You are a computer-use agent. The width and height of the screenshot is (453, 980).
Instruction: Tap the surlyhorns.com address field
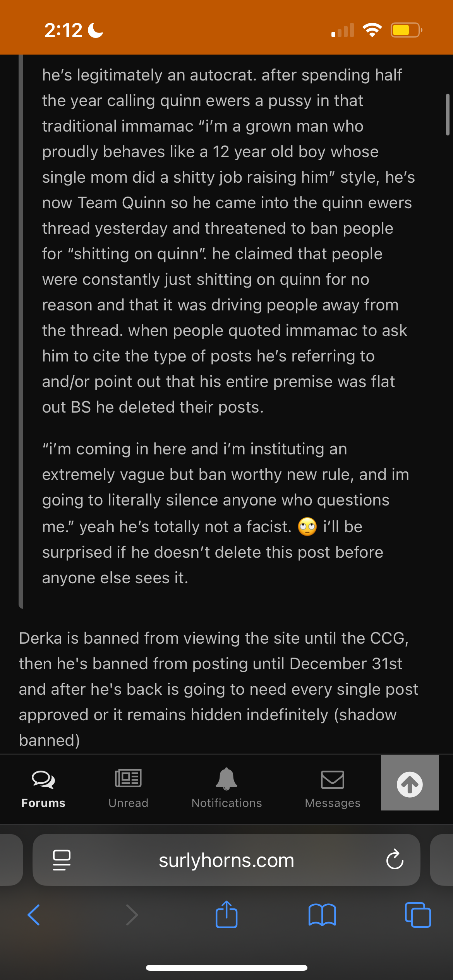point(226,860)
